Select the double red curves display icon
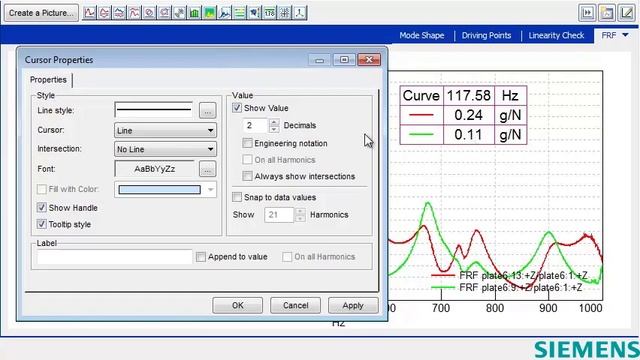 [x=134, y=13]
